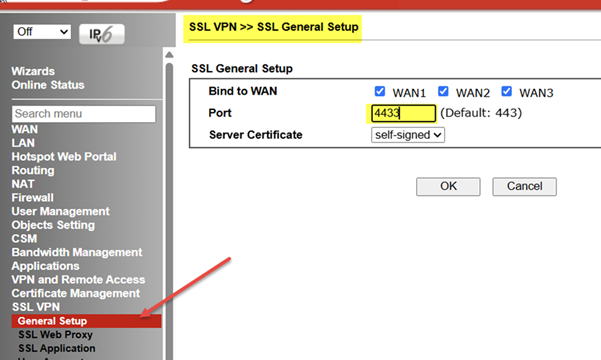Open Bandwidth Management menu

(x=77, y=252)
